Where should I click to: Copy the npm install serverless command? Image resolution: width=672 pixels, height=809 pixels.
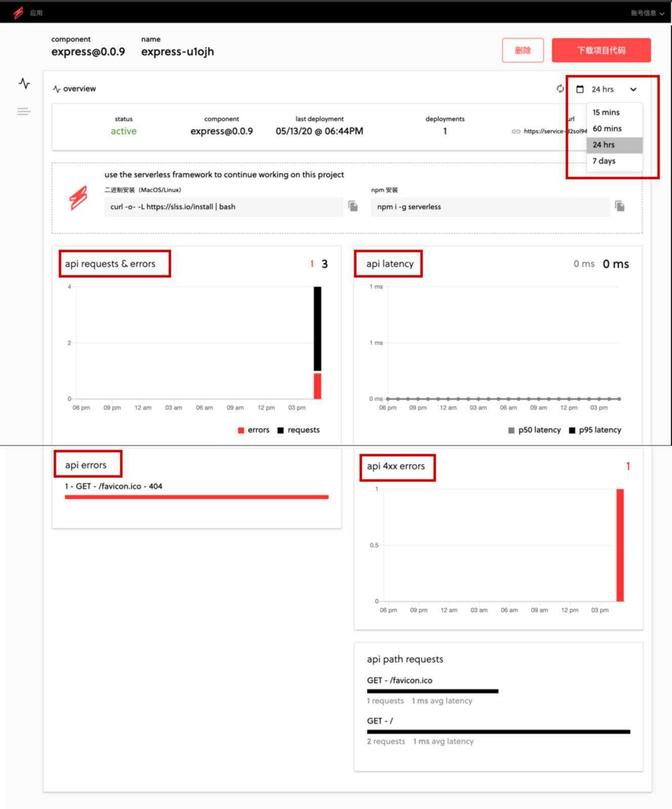pos(620,206)
